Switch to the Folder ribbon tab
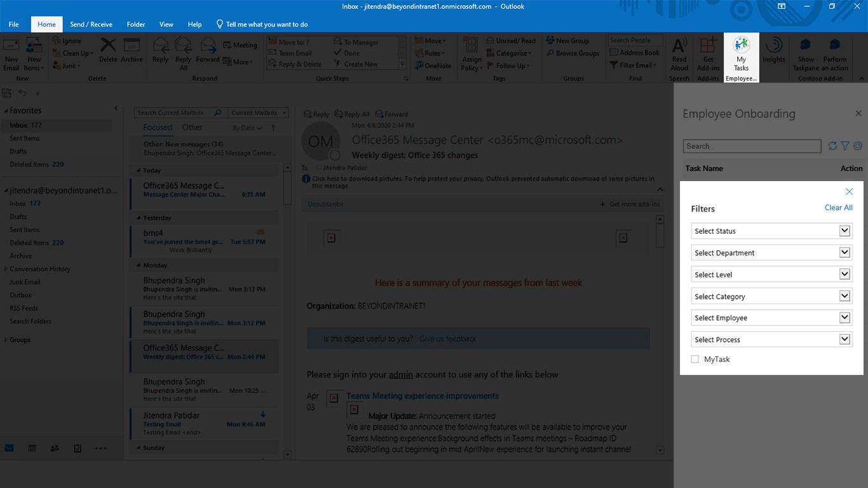 [136, 24]
